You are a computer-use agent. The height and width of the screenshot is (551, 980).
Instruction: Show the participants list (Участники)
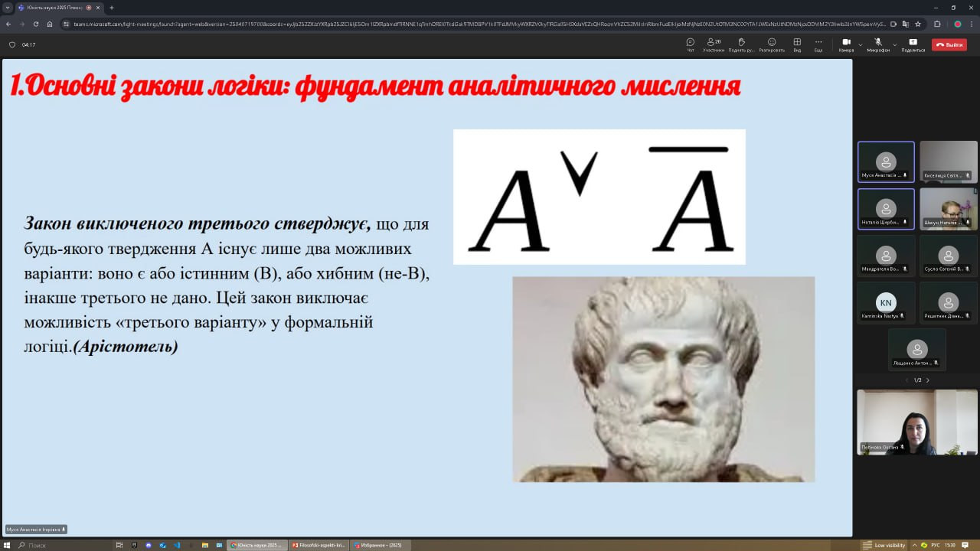coord(714,44)
